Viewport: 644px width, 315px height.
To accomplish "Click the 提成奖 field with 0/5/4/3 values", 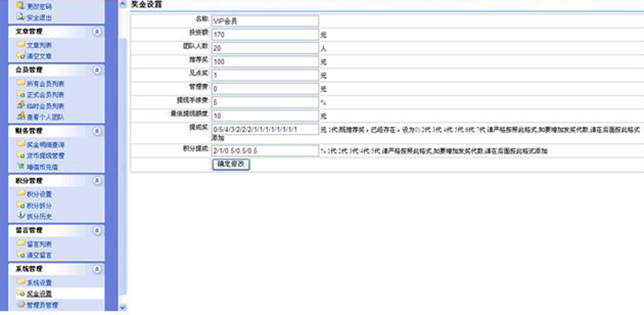I will coord(265,129).
